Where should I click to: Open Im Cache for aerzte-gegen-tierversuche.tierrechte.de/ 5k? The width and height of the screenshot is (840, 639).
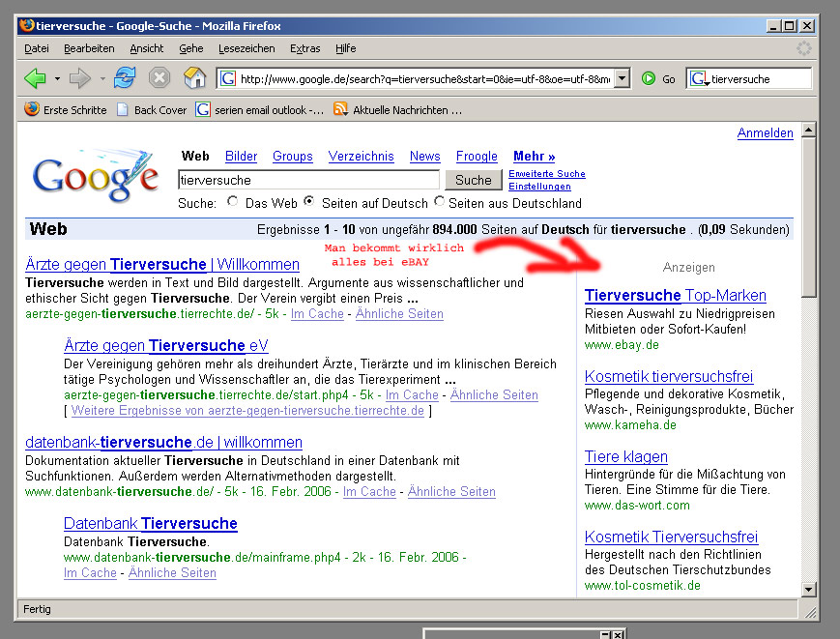coord(317,313)
